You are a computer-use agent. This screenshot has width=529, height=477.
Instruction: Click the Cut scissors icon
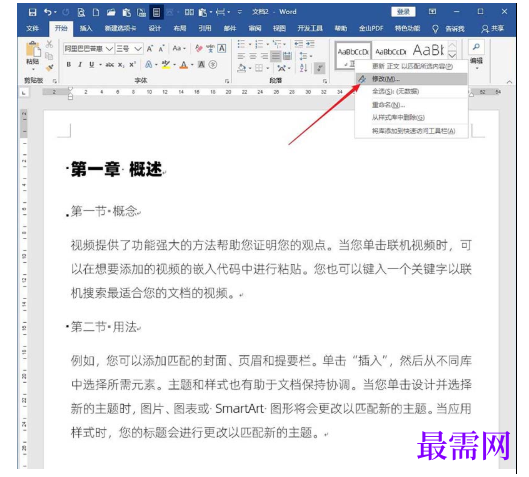pyautogui.click(x=49, y=44)
